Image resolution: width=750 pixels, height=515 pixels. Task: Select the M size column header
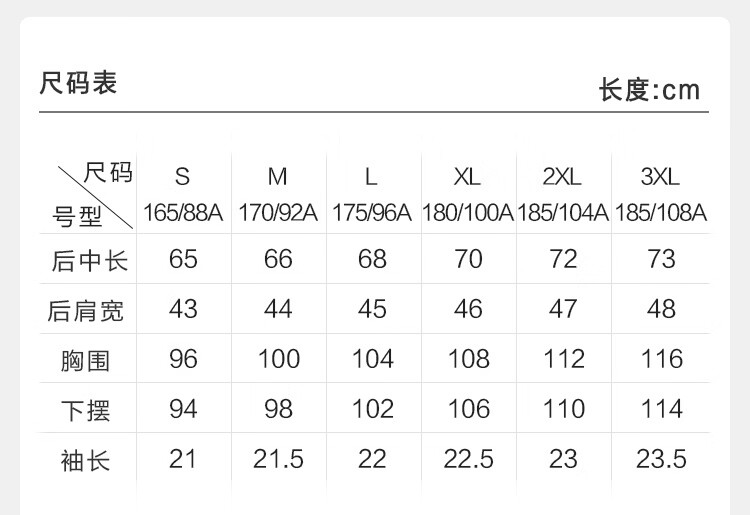pos(277,176)
